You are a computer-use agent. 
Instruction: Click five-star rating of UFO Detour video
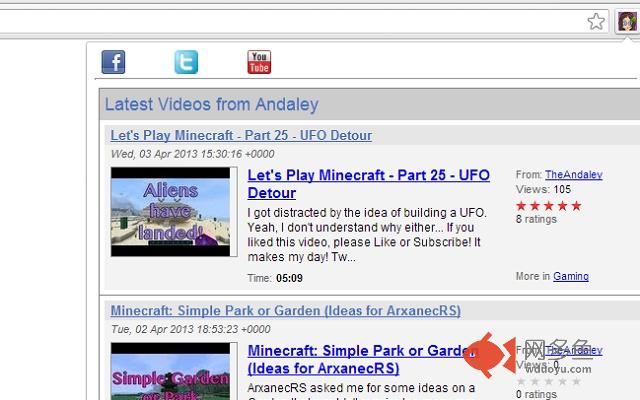pos(549,205)
